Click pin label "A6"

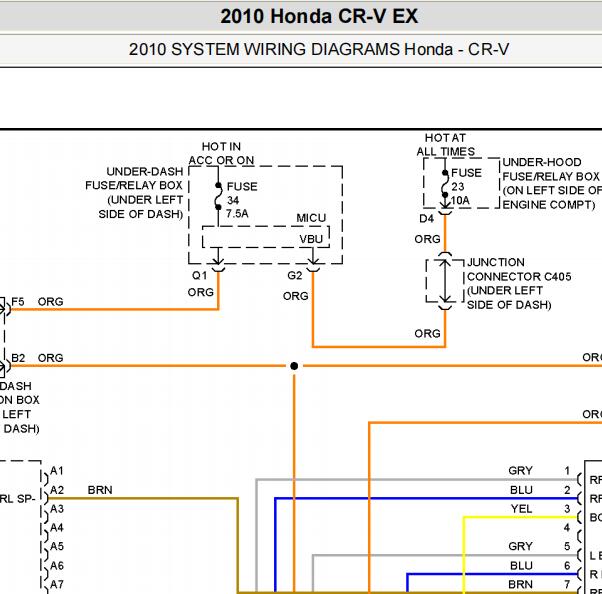coord(57,566)
